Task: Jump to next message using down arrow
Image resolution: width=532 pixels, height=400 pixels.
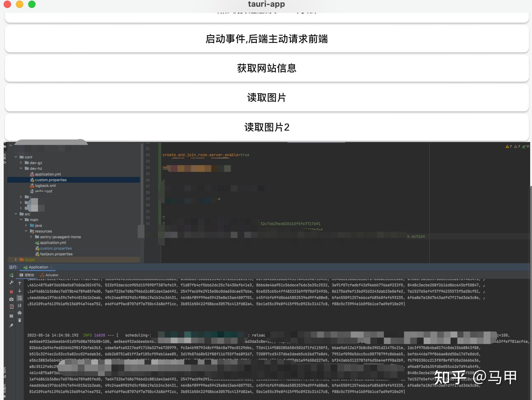Action: (20, 291)
